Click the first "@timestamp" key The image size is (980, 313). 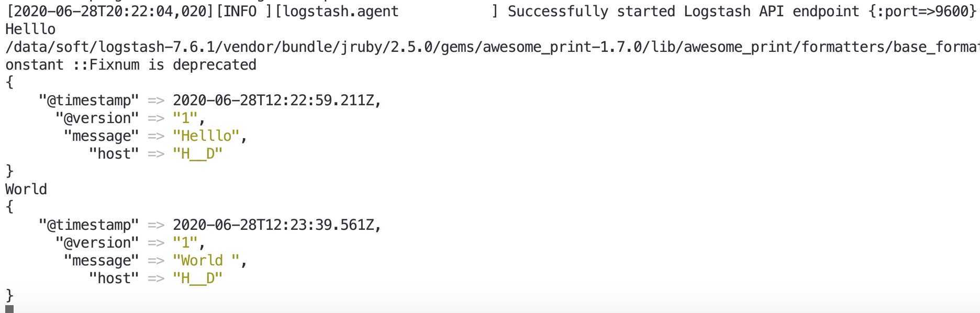click(89, 100)
